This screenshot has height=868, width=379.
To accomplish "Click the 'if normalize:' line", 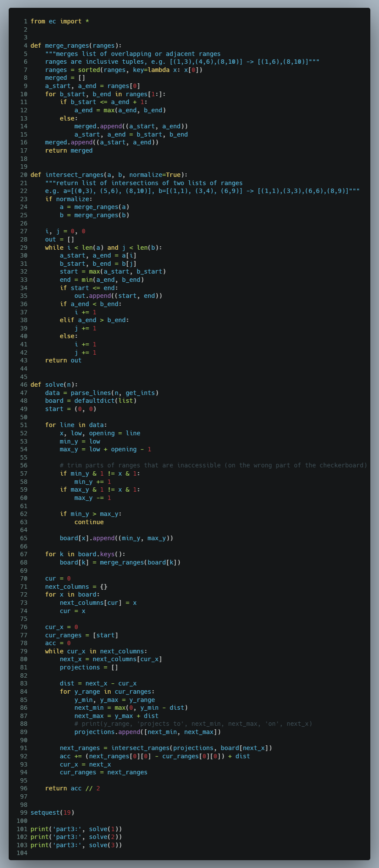I will point(69,199).
